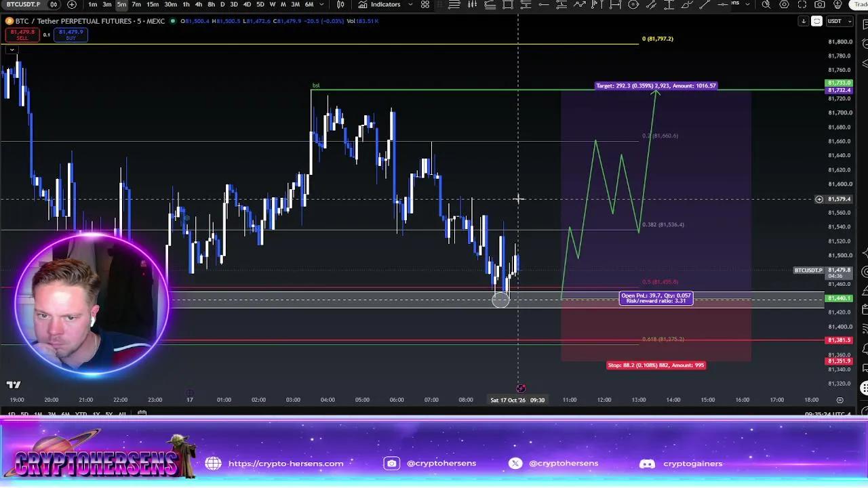
Task: Open the indicator templates grid icon
Action: [425, 4]
